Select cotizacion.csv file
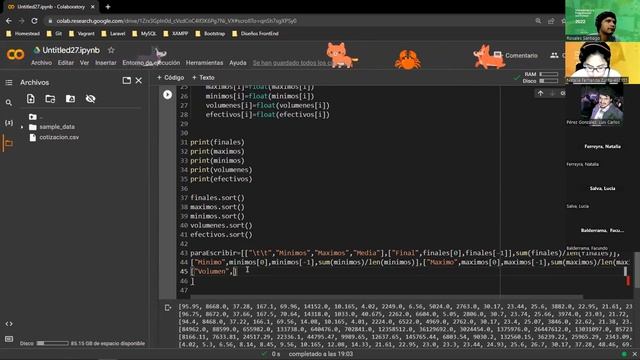640x360 pixels. pos(59,138)
